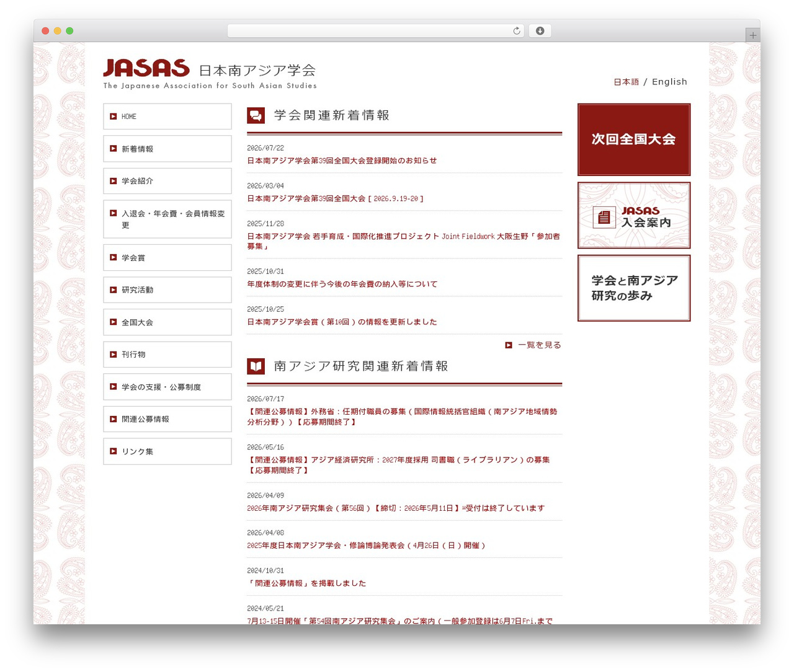Click the browser reload icon
794x672 pixels.
click(x=516, y=31)
